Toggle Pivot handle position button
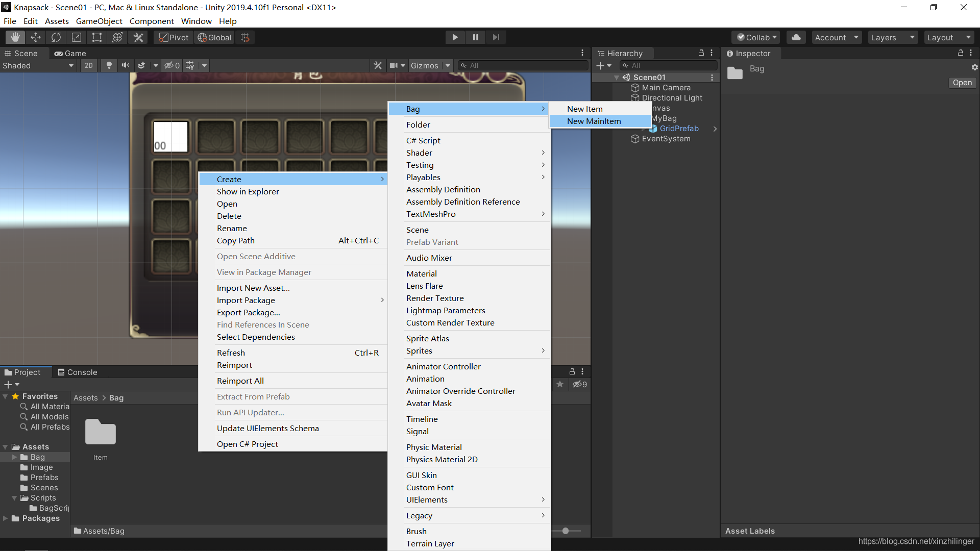 point(174,37)
